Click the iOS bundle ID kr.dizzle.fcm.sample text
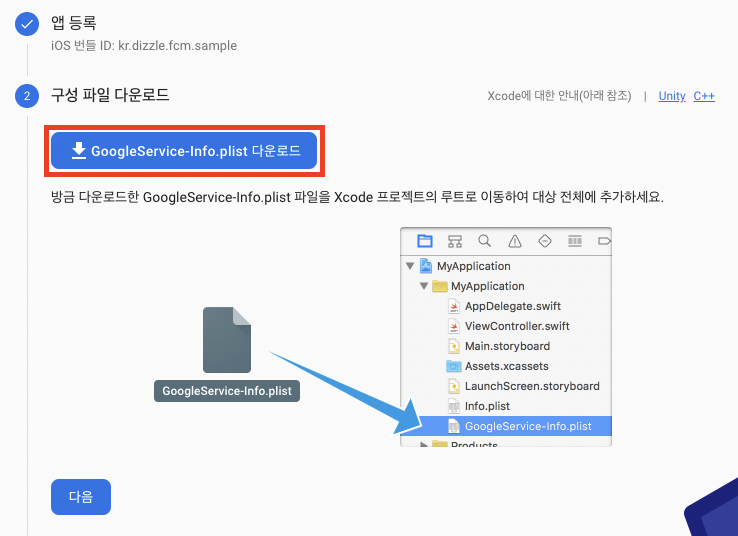Viewport: 738px width, 536px height. [144, 46]
